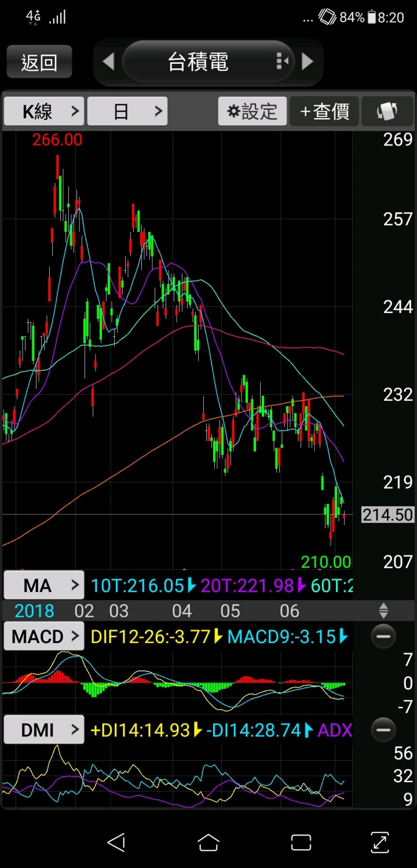Tap the partially visible 60T moving average label
Viewport: 417px width, 868px height.
[331, 586]
